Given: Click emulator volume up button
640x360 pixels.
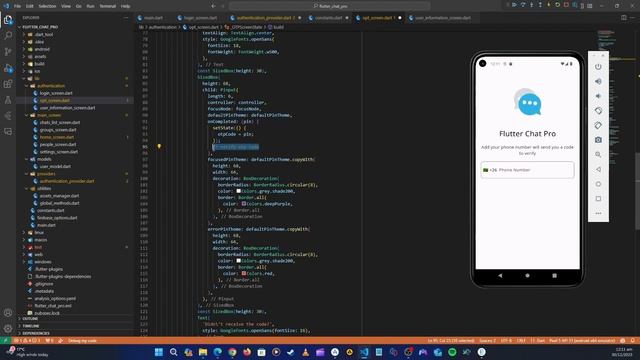Looking at the screenshot, I should (598, 81).
